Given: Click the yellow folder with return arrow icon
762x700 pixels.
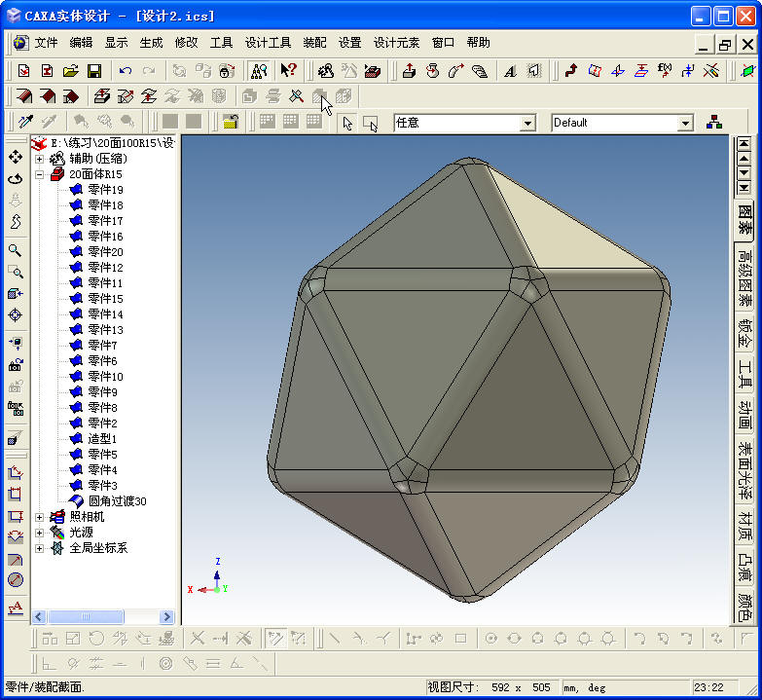Looking at the screenshot, I should click(231, 122).
